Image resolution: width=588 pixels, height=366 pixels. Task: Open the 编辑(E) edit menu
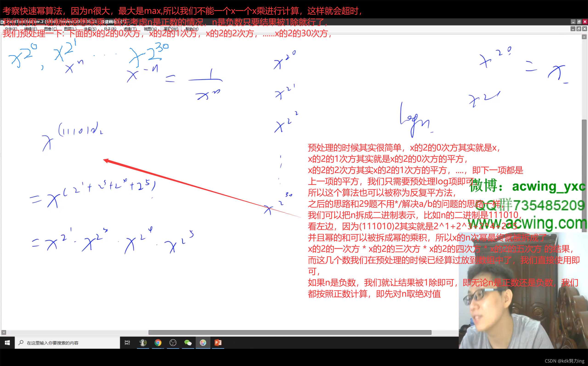[x=31, y=29]
